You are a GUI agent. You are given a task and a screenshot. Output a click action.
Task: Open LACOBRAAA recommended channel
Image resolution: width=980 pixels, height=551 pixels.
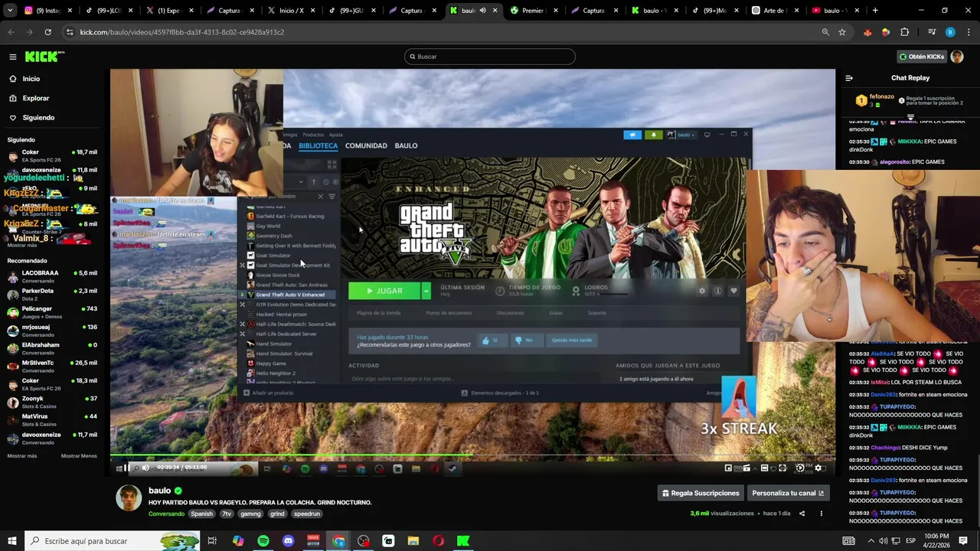[52, 276]
